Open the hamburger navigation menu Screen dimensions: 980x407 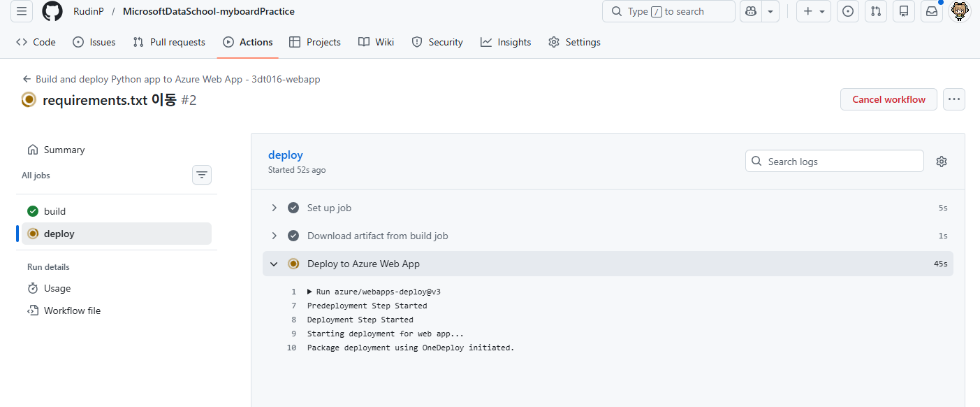tap(22, 11)
